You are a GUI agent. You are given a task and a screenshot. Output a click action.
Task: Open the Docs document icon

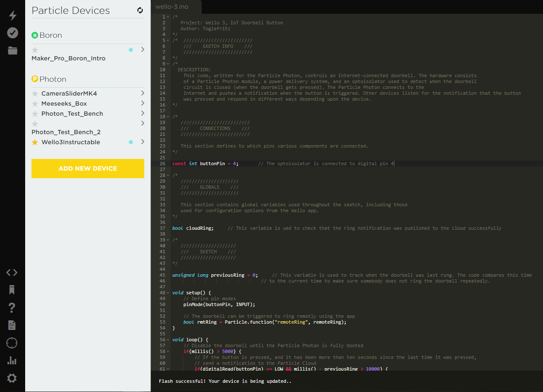[12, 325]
